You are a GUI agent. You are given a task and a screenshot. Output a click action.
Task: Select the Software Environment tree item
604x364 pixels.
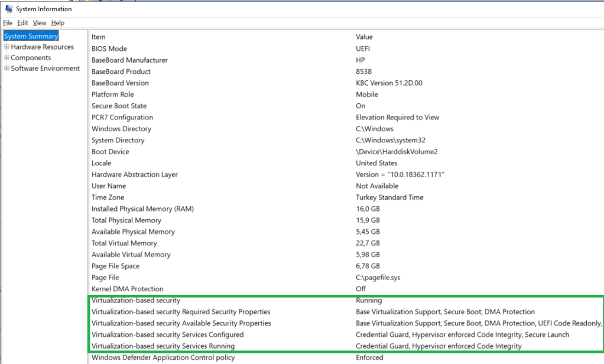45,69
